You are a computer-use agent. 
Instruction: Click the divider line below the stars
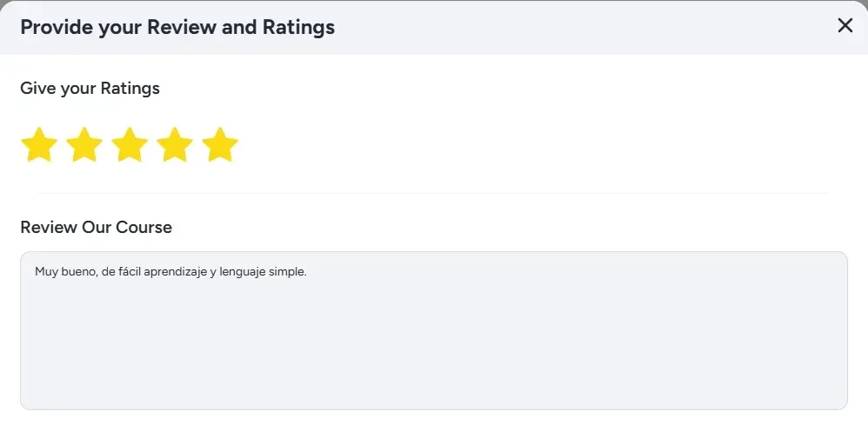tap(433, 193)
